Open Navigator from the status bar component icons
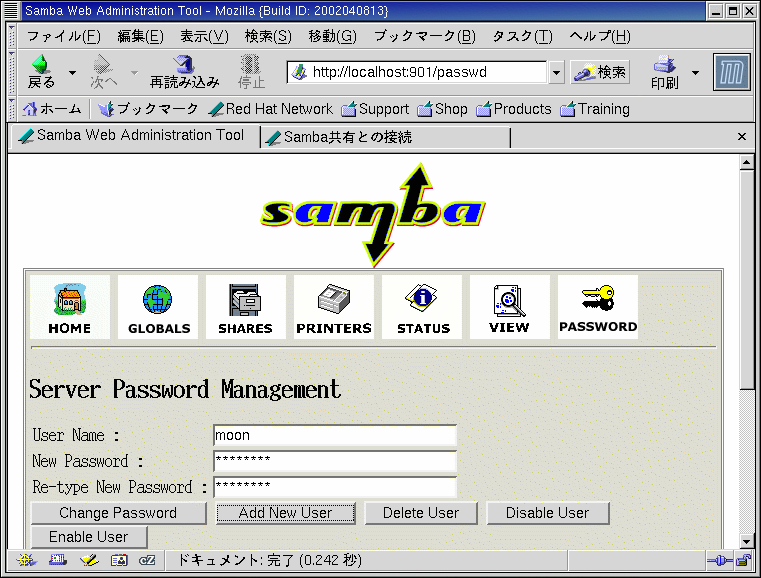This screenshot has height=578, width=761. click(26, 561)
